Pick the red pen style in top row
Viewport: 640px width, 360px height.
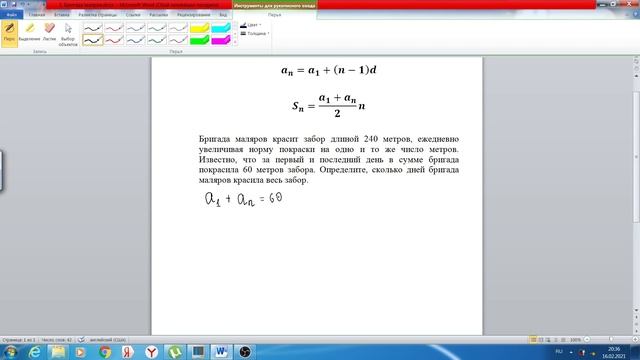[x=114, y=28]
